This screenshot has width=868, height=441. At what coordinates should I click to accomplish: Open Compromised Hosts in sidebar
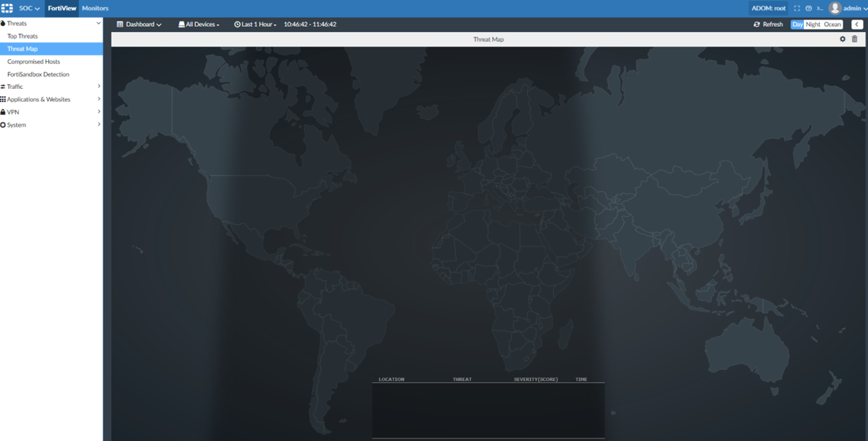pyautogui.click(x=34, y=62)
